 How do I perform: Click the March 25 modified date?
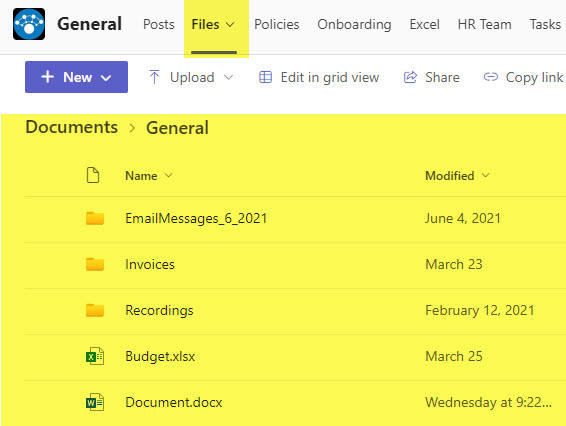tap(454, 356)
